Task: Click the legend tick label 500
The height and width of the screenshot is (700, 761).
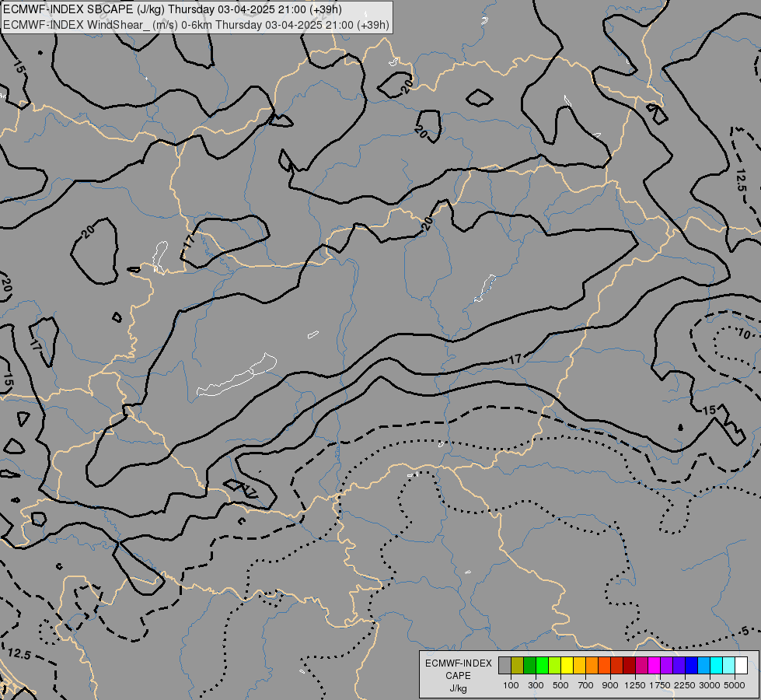Action: coord(560,685)
